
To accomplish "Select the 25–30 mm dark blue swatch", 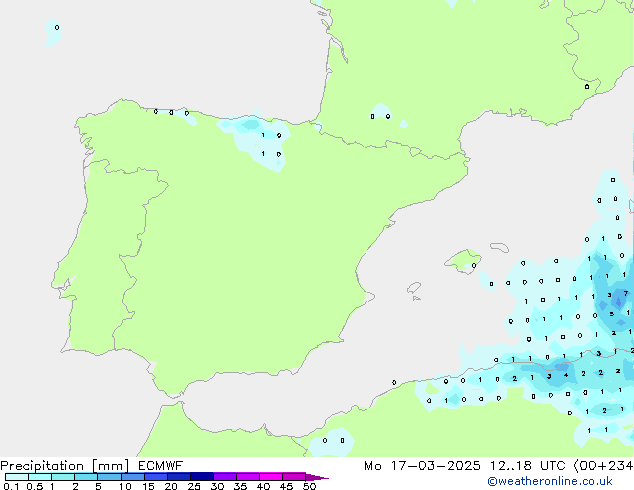I will pos(202,477).
